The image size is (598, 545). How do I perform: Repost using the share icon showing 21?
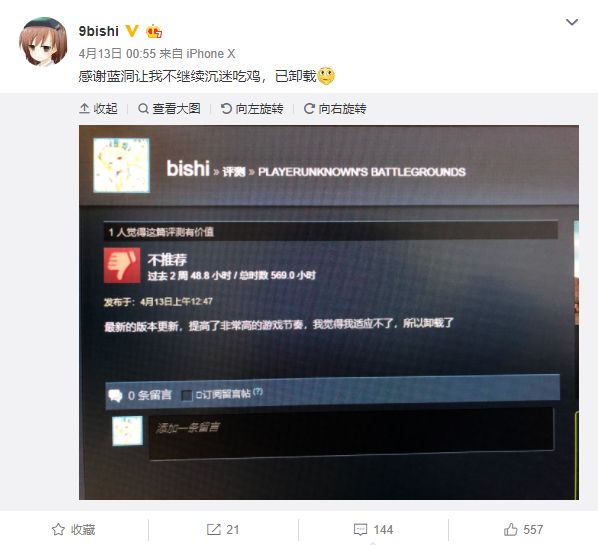223,529
